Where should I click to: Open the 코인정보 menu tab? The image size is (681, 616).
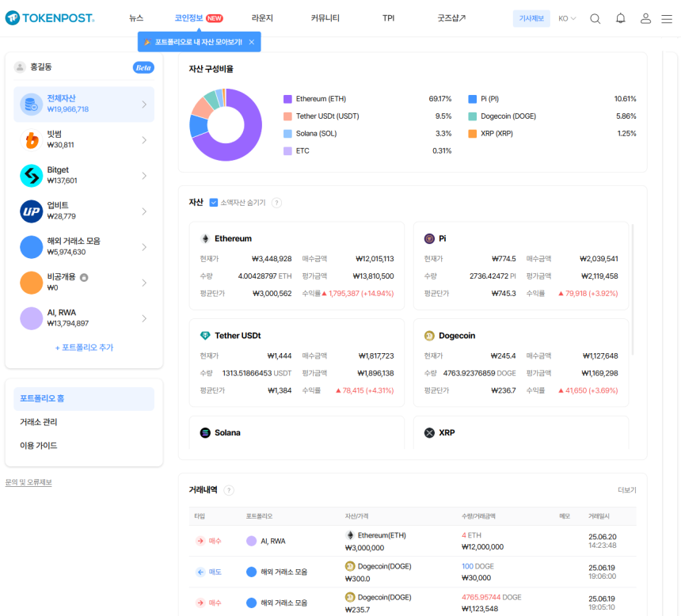[189, 18]
